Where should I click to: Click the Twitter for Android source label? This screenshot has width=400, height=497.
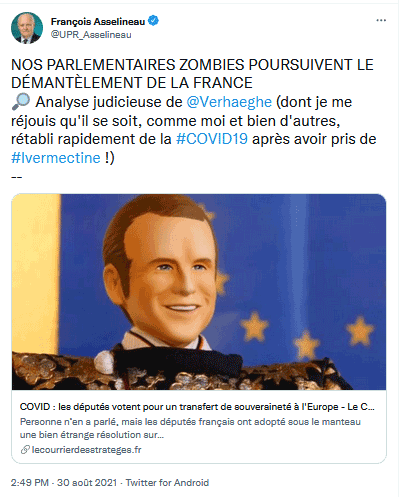click(x=167, y=483)
